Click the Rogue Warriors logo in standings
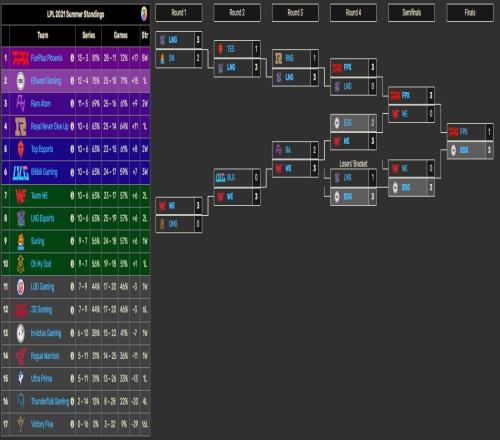 pyautogui.click(x=21, y=356)
